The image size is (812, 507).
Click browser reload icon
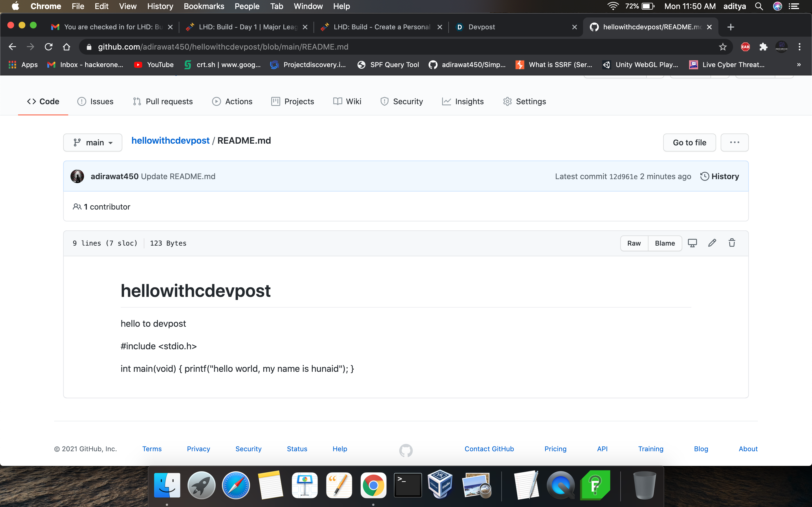[49, 47]
